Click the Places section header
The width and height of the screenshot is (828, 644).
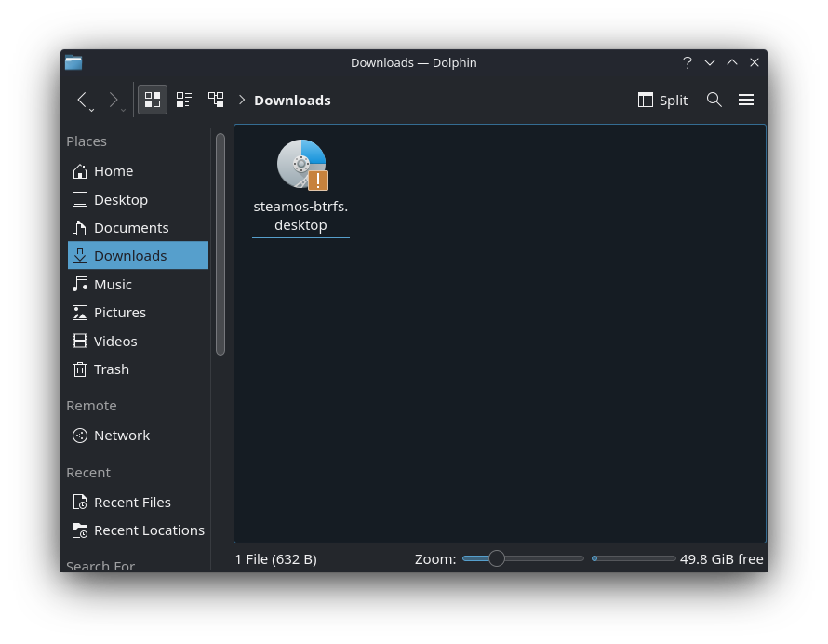click(87, 141)
